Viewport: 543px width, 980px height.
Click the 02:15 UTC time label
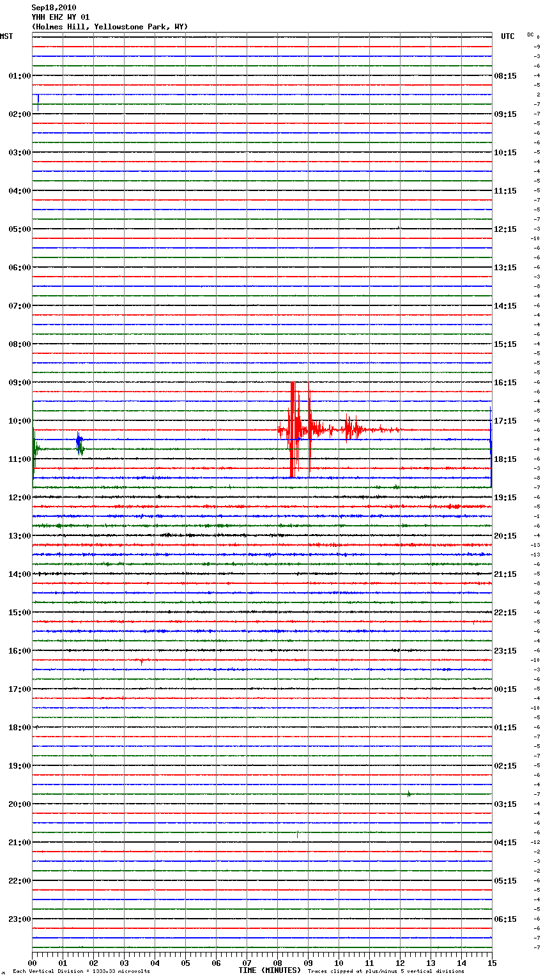(x=505, y=766)
